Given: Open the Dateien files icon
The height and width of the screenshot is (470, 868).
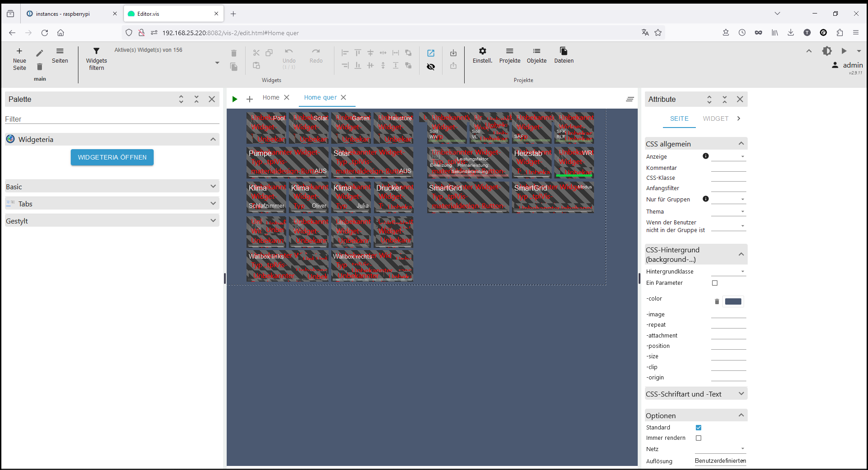Looking at the screenshot, I should click(x=564, y=51).
